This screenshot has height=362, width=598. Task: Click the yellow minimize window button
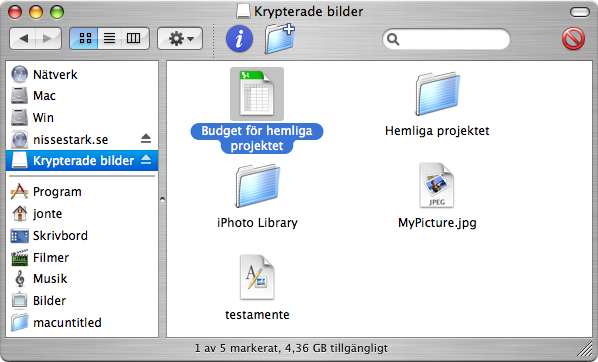click(x=36, y=12)
